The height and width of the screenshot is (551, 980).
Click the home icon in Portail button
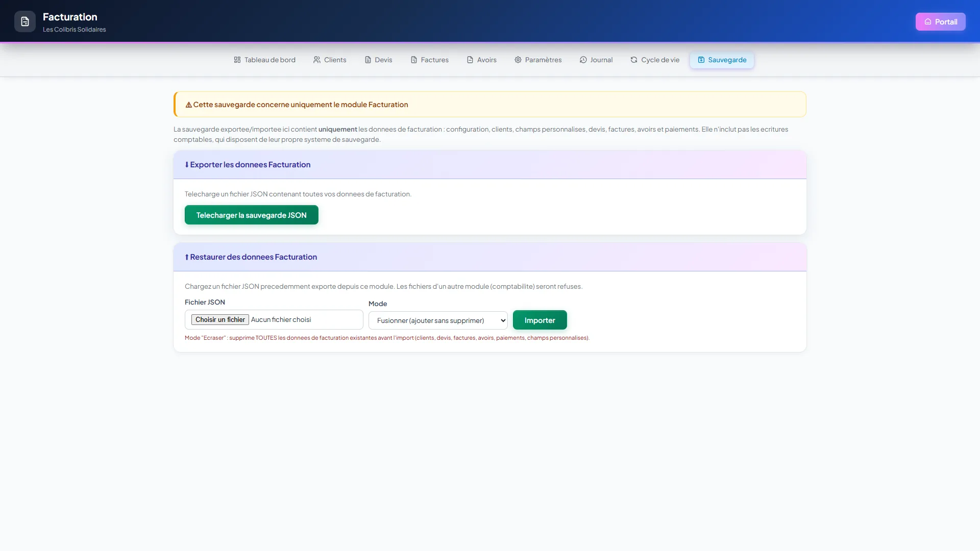click(928, 22)
